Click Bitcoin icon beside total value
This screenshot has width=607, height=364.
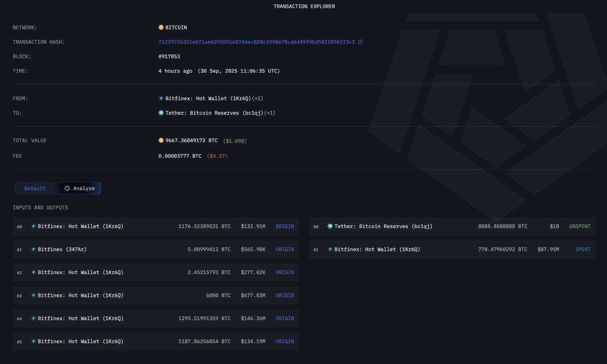coord(161,140)
